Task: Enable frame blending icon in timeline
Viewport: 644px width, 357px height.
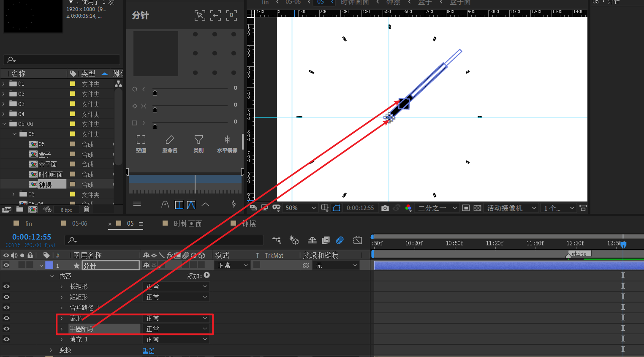Action: (x=326, y=240)
